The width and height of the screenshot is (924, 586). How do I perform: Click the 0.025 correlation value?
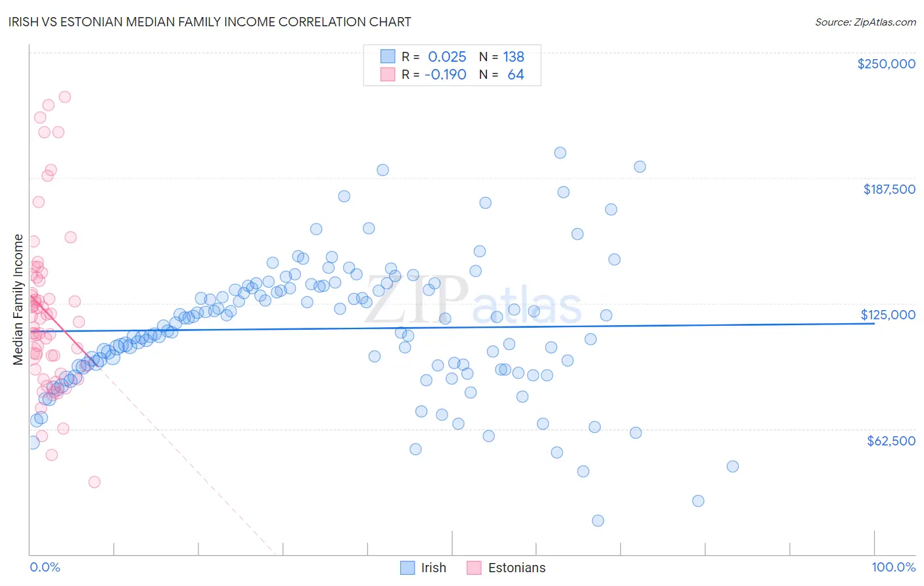click(447, 56)
